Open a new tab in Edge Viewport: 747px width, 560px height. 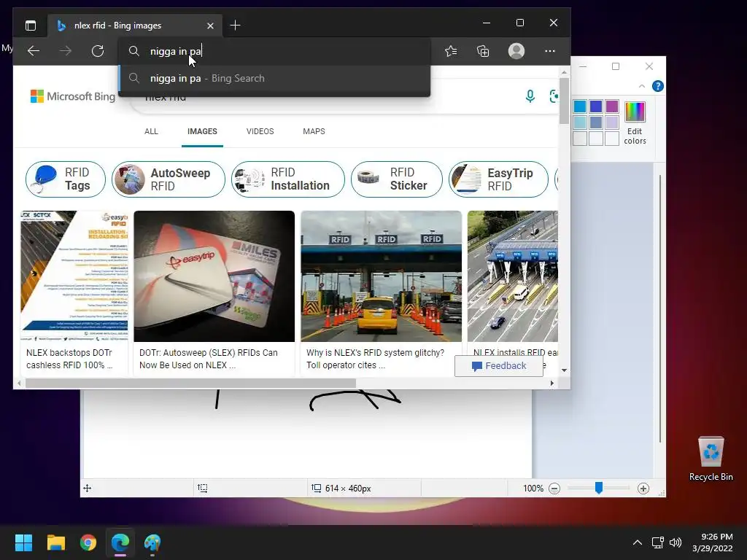tap(236, 26)
